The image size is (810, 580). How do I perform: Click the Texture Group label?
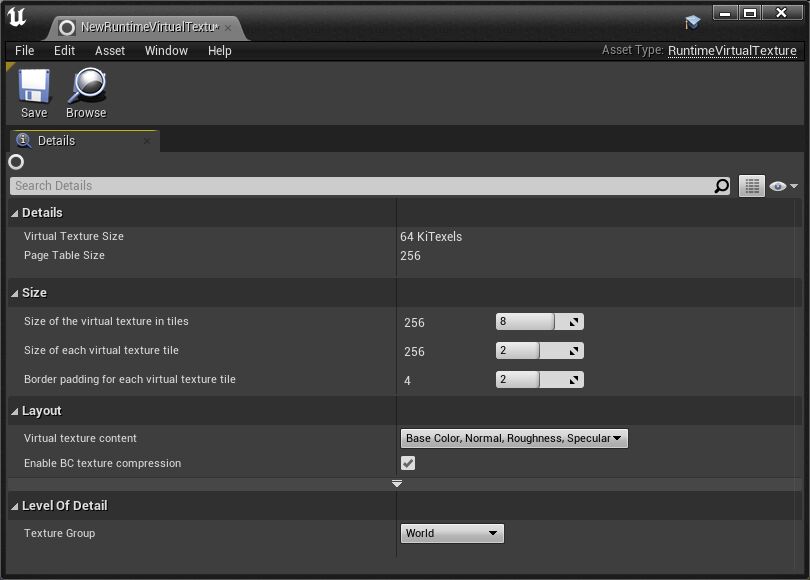point(59,533)
